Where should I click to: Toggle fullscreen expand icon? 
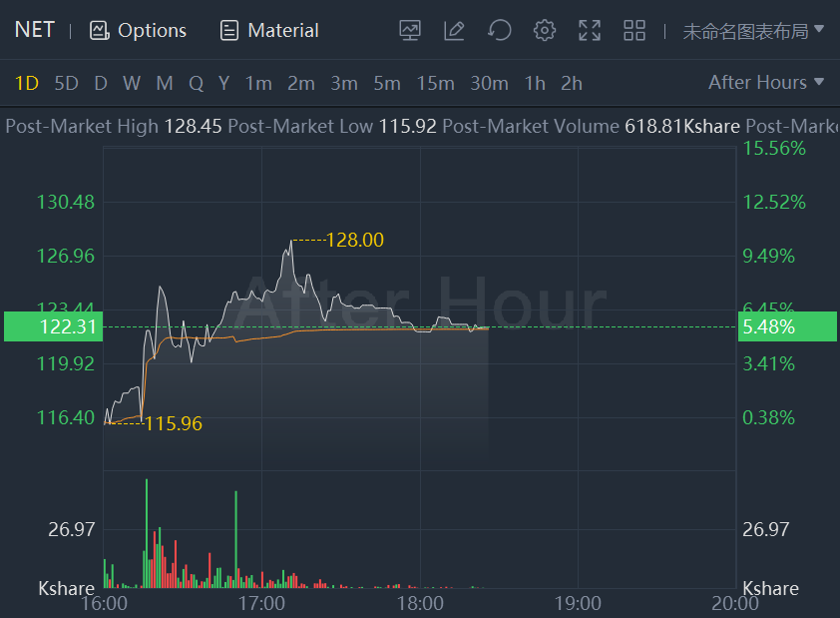[x=590, y=31]
